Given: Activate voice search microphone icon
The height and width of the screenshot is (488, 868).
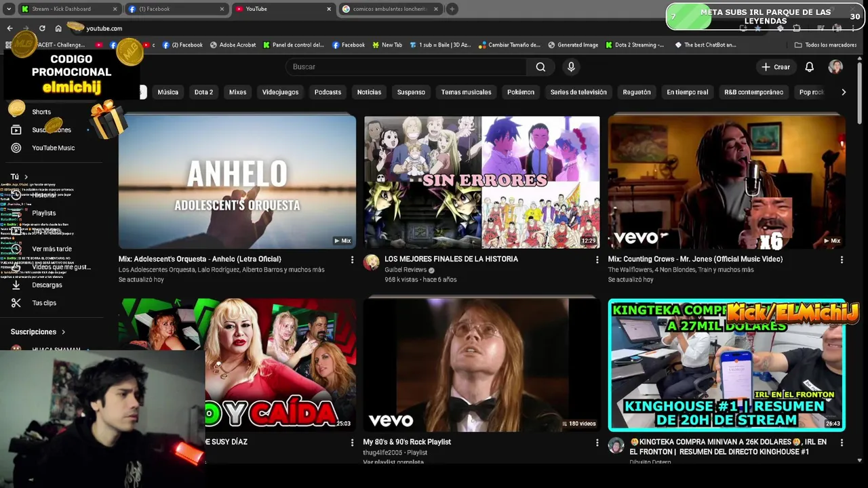Looking at the screenshot, I should point(571,66).
